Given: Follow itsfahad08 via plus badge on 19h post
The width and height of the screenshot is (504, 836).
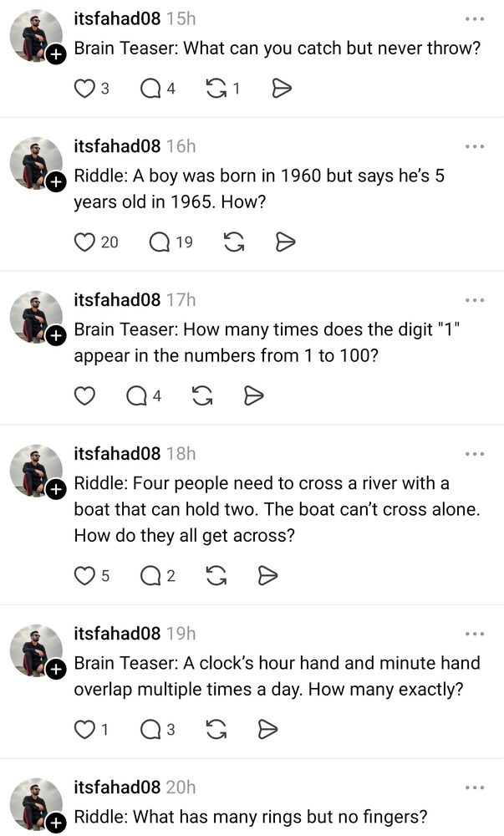Looking at the screenshot, I should 55,670.
